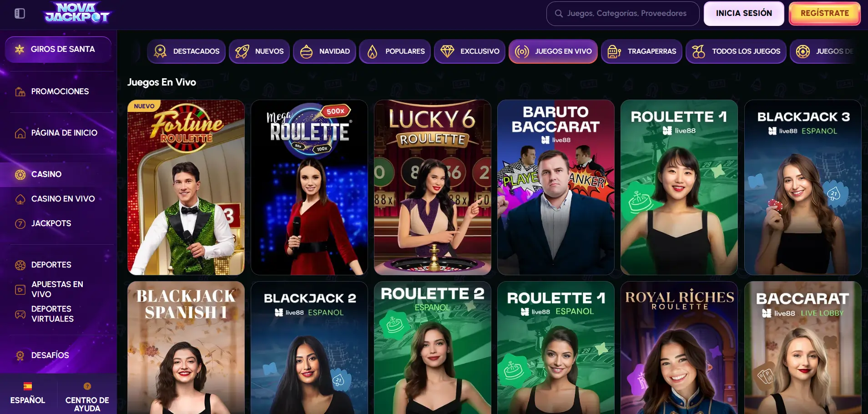
Task: Open the Deportes ball icon
Action: [x=20, y=265]
